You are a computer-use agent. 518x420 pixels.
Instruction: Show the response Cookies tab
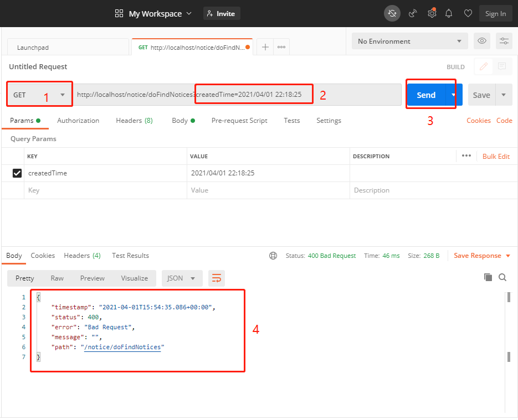click(43, 256)
